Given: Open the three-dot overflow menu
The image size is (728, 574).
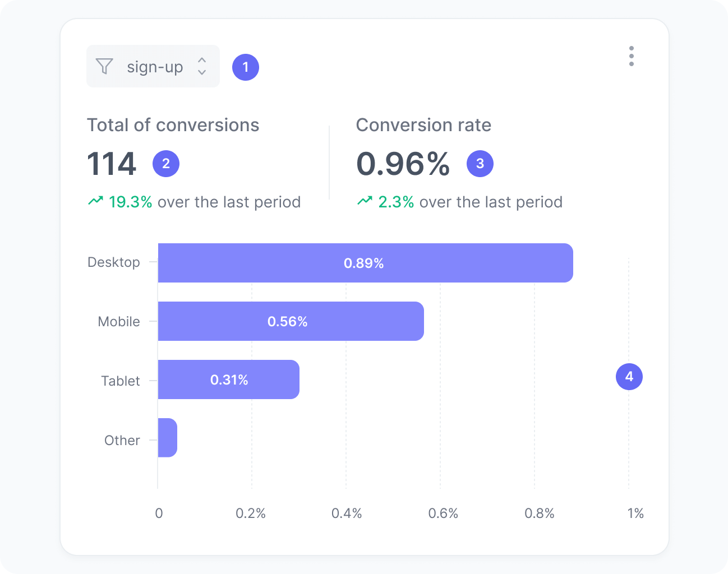Looking at the screenshot, I should 631,56.
